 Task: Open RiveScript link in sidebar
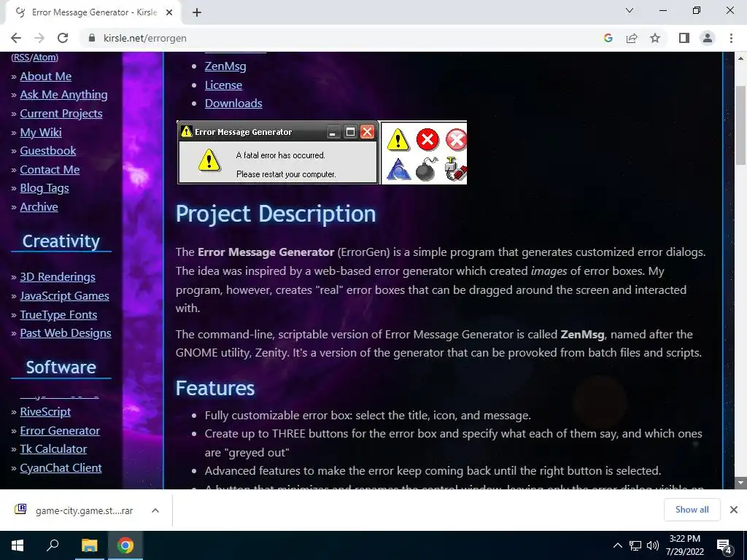(45, 412)
